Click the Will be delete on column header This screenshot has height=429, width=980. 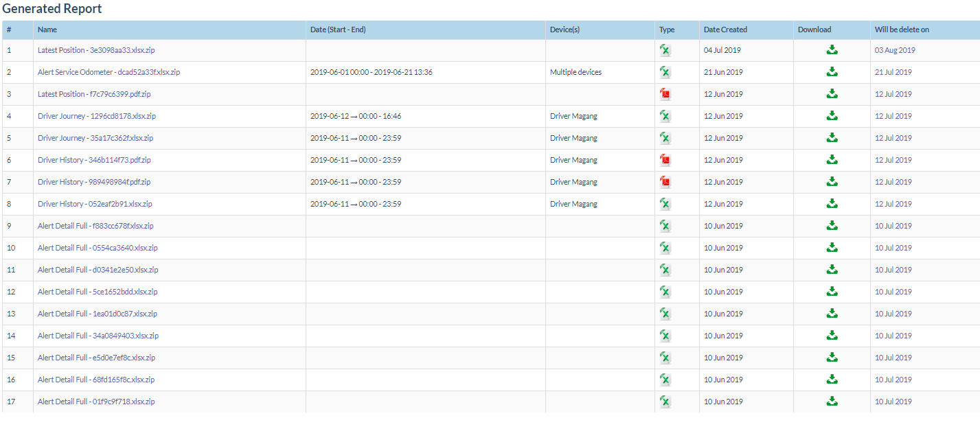pos(902,30)
